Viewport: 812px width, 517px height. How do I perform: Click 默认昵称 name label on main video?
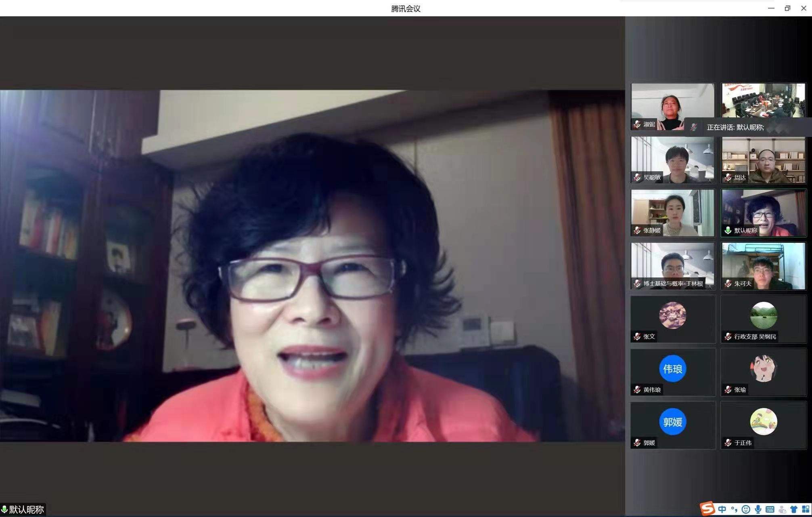point(26,509)
